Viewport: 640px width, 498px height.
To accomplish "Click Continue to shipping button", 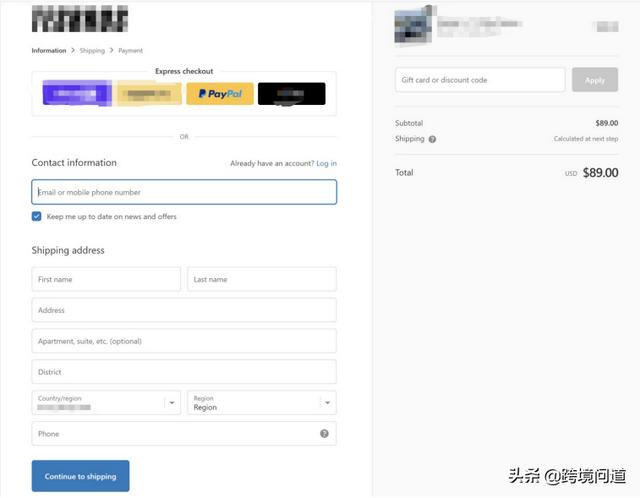I will tap(80, 476).
